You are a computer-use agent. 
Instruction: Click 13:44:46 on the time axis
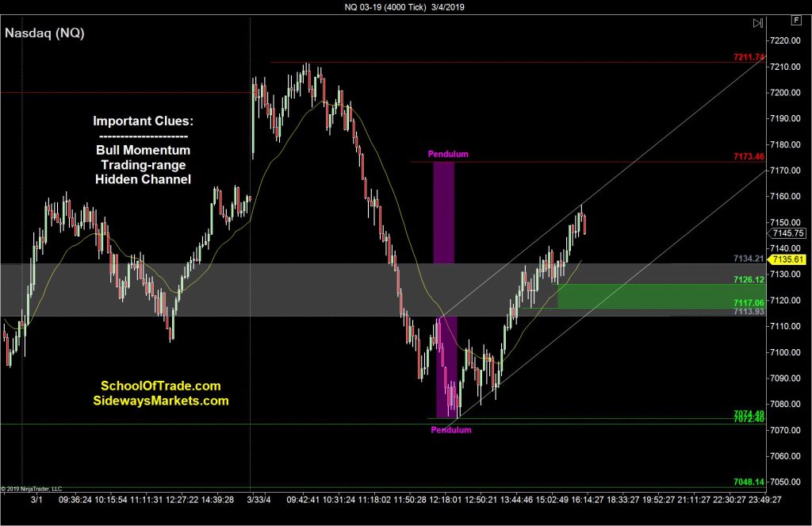point(516,500)
